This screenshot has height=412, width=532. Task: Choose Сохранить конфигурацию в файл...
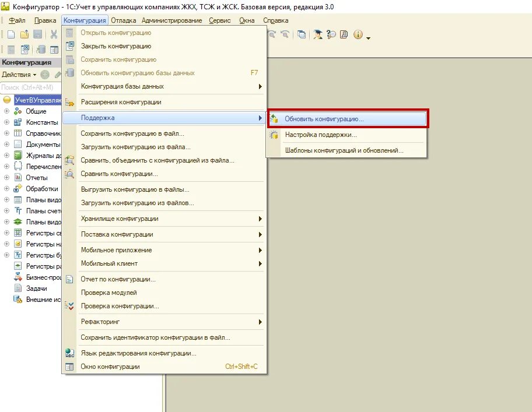pos(164,133)
